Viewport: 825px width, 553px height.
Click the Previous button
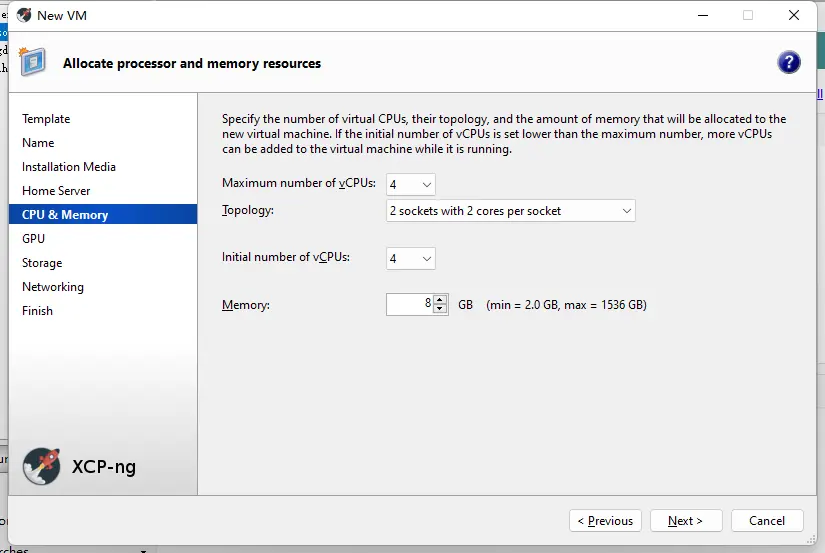click(x=605, y=520)
